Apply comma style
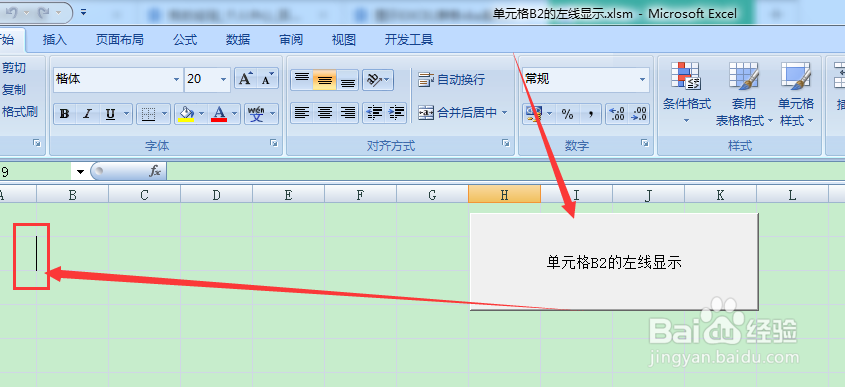Viewport: 845px width, 387px height. pyautogui.click(x=591, y=114)
